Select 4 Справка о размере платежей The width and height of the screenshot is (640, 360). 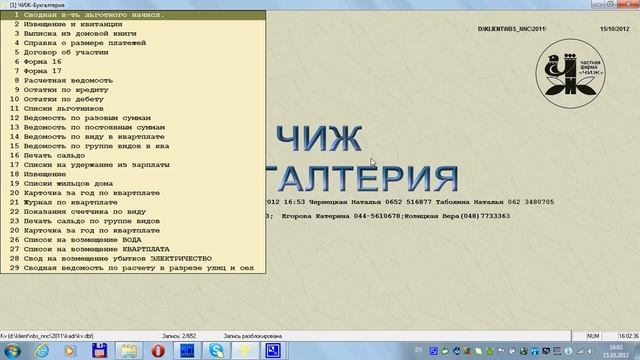(x=133, y=43)
